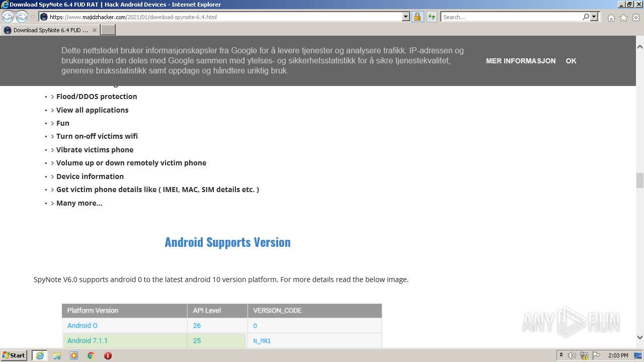Click Internet Explorer taskbar icon
This screenshot has width=644, height=362.
[x=40, y=355]
